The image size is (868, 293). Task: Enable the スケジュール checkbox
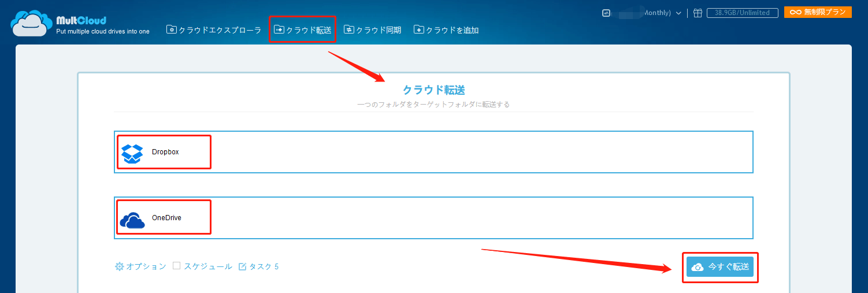tap(177, 266)
